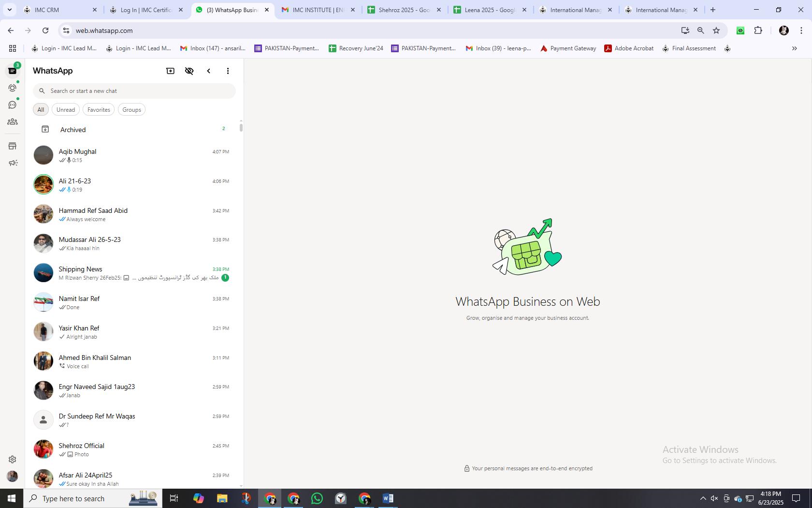This screenshot has width=812, height=508.
Task: Open the Channels icon in sidebar
Action: 13,105
